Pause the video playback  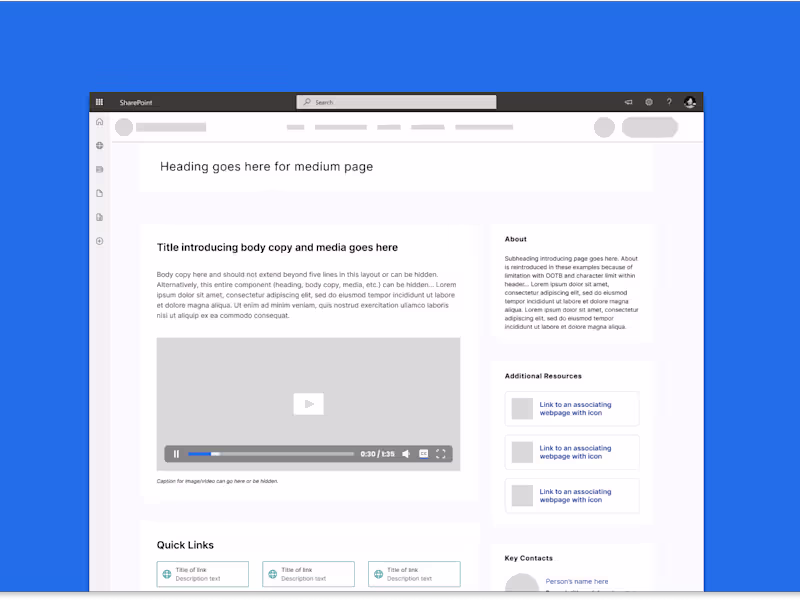click(x=177, y=454)
